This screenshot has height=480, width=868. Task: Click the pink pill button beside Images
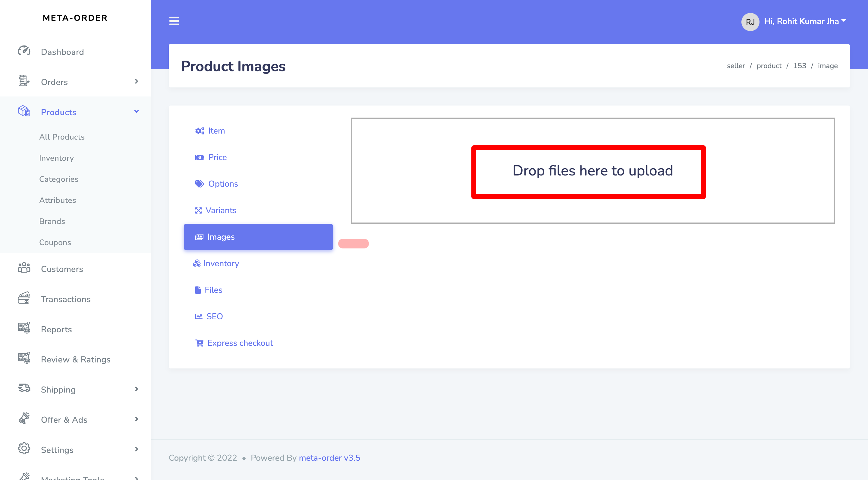point(353,243)
